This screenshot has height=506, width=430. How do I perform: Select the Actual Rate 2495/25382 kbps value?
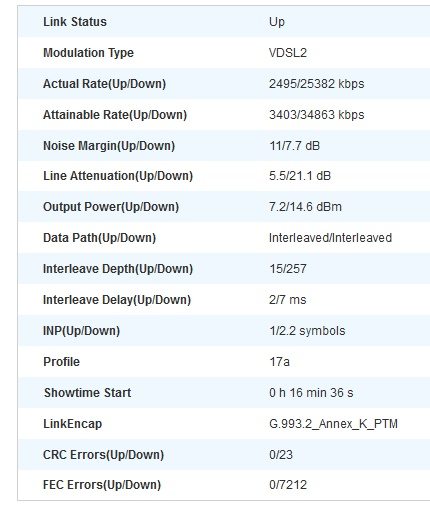(316, 84)
